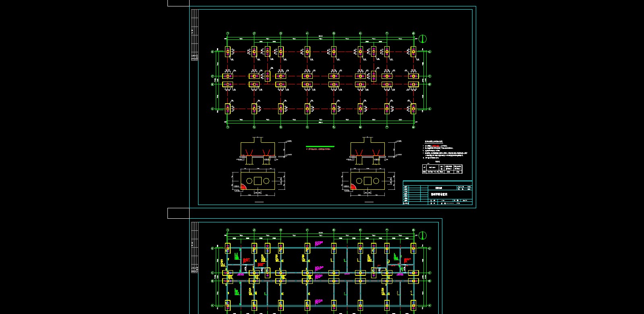
Task: Click the revision strip on the lower sheet's left edge
Action: click(195, 247)
